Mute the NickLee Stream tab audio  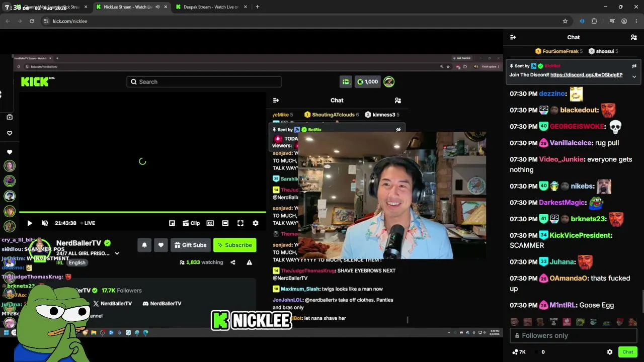pos(157,7)
